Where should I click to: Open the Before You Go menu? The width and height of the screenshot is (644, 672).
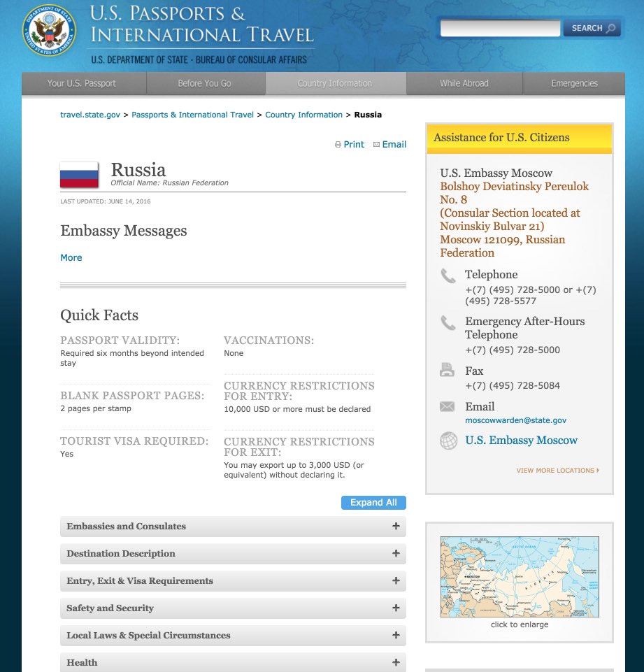[x=205, y=84]
